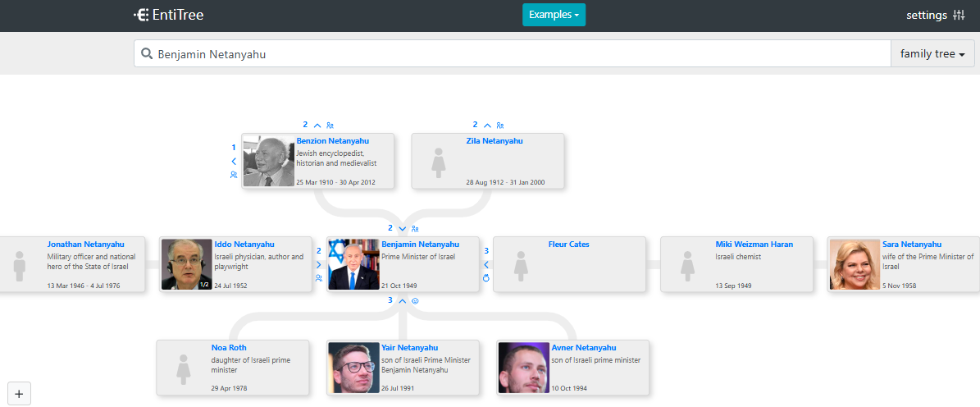Expand Benzion Netanyahu's parents with the chevron above

317,126
